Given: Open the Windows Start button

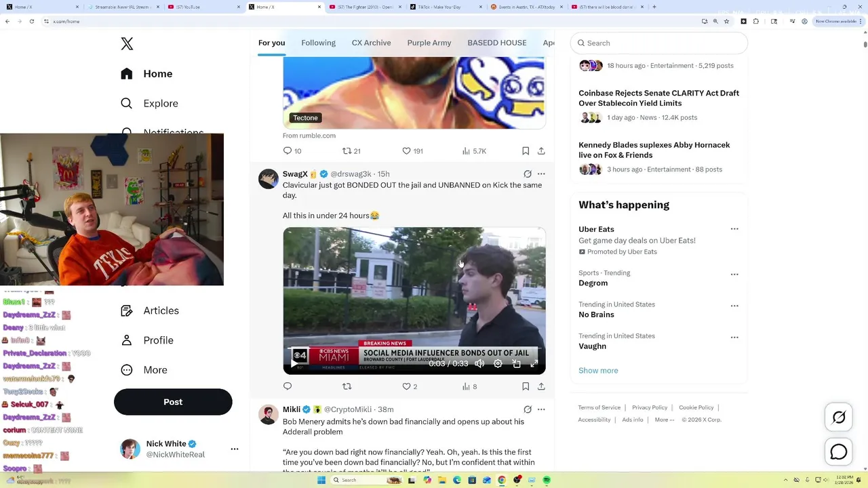Looking at the screenshot, I should (x=322, y=480).
